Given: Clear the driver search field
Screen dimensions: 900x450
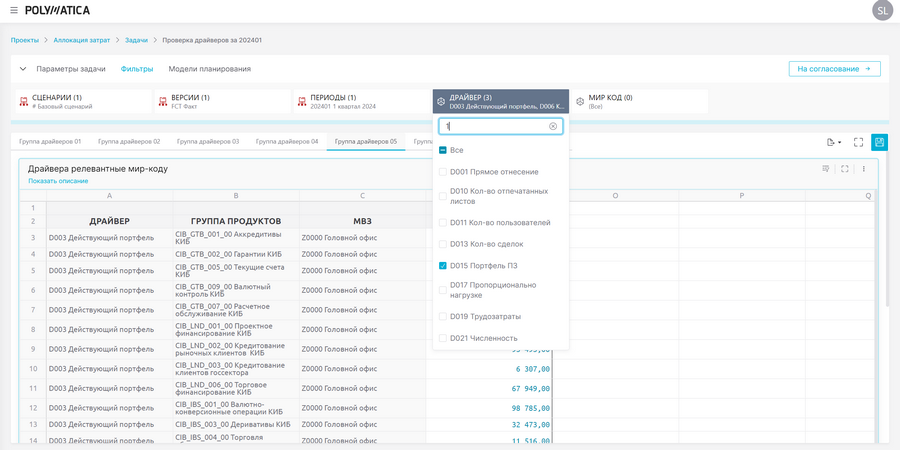Looking at the screenshot, I should (553, 126).
